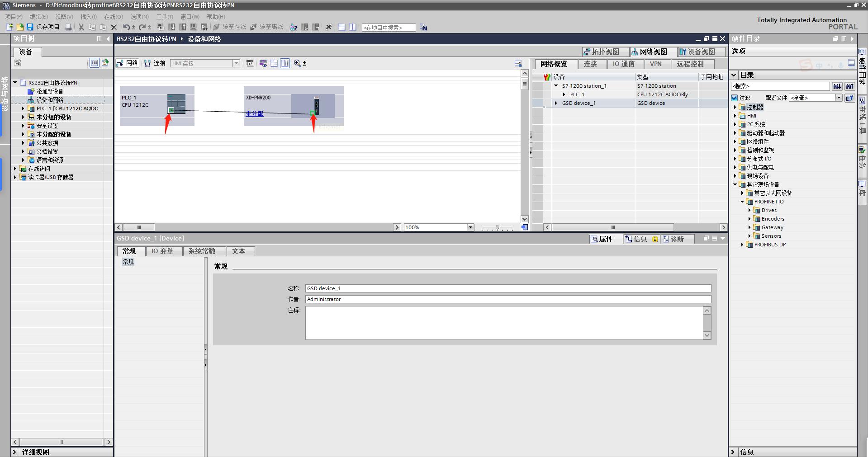Cut selection using the scissors icon
The width and height of the screenshot is (868, 457).
click(x=81, y=27)
